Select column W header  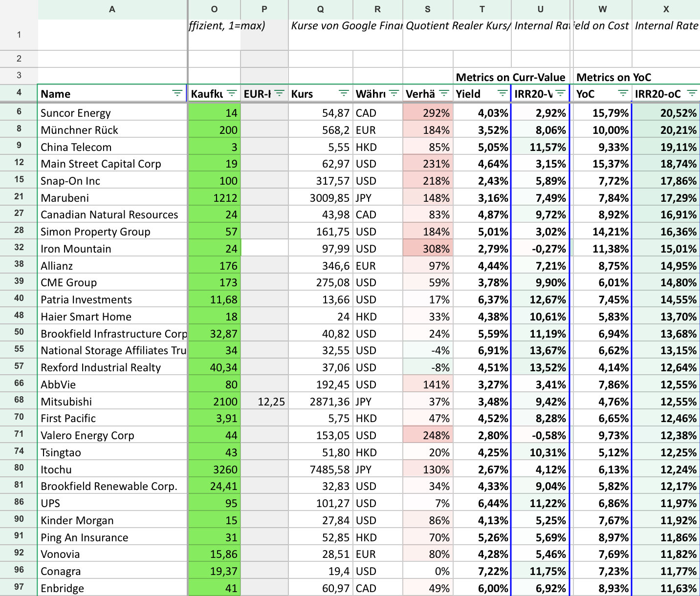[x=603, y=9]
